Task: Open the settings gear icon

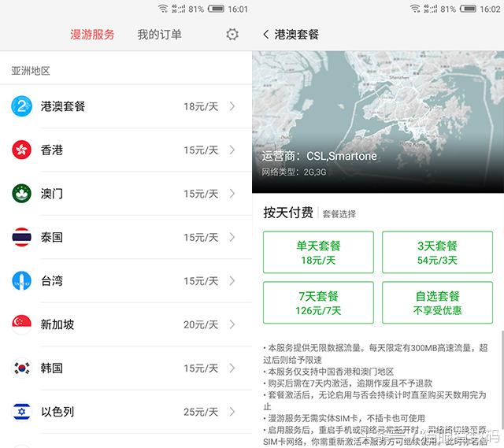Action: click(x=232, y=34)
